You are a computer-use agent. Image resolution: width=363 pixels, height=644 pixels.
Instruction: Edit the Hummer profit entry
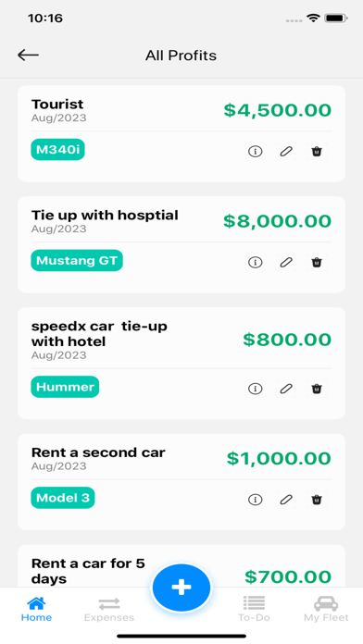click(x=286, y=389)
